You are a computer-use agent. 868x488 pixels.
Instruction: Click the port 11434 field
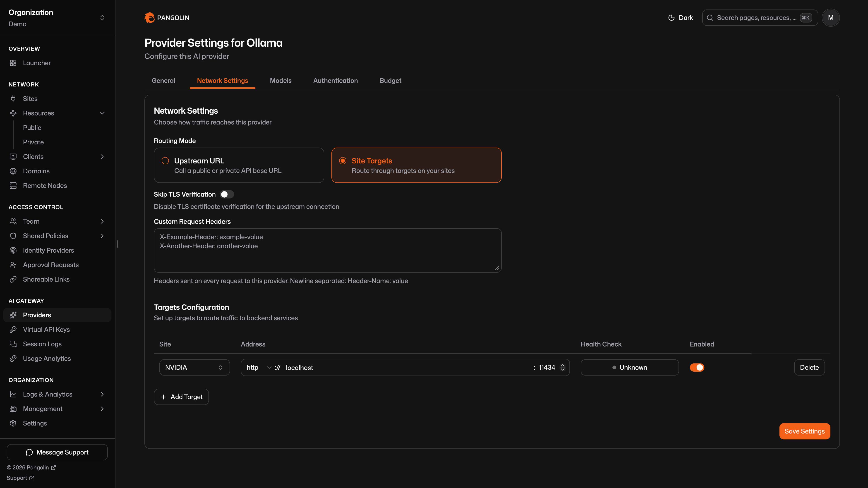[547, 367]
